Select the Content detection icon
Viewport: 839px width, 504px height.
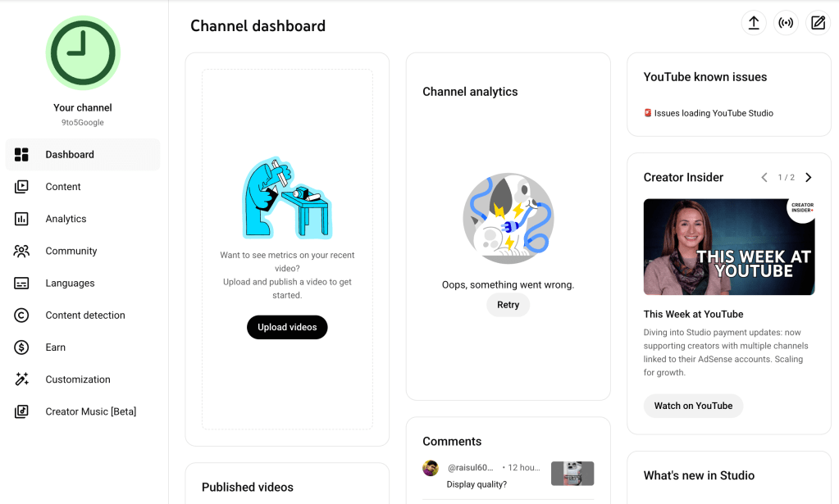pyautogui.click(x=20, y=315)
